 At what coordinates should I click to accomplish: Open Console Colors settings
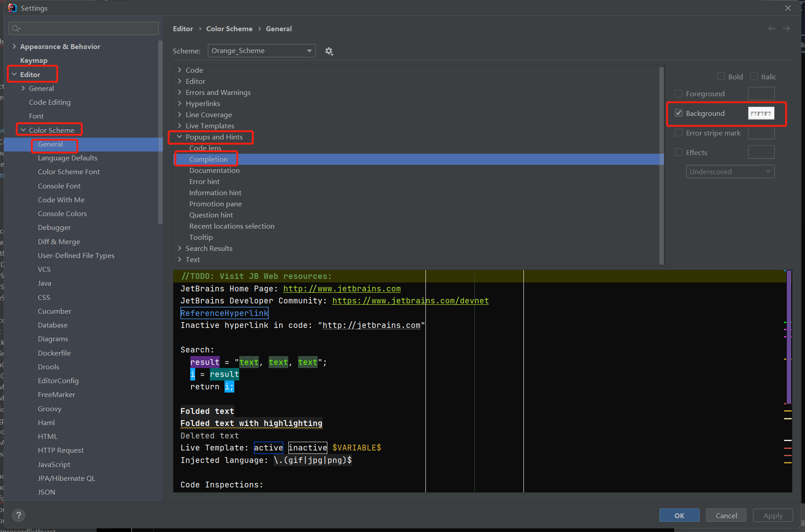(x=62, y=213)
